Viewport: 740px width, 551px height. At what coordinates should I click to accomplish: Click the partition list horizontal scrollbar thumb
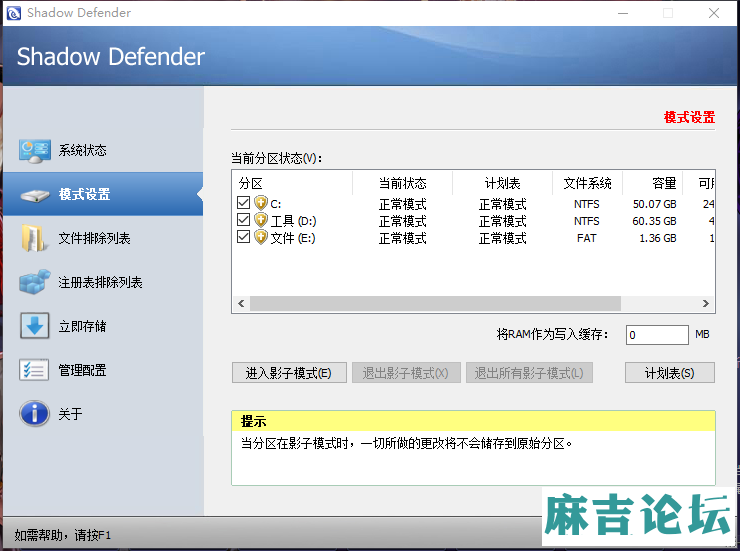tap(435, 303)
